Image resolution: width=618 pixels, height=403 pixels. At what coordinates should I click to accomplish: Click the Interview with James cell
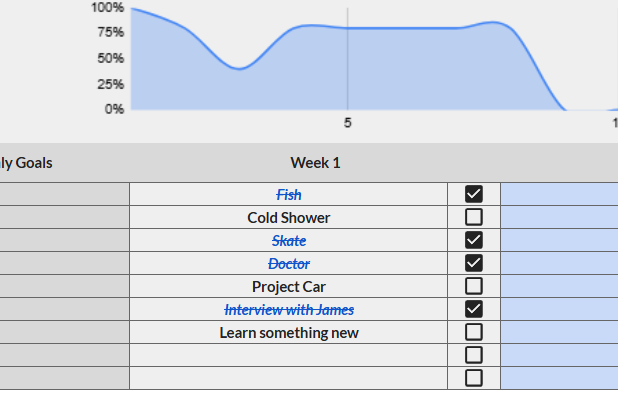[288, 310]
